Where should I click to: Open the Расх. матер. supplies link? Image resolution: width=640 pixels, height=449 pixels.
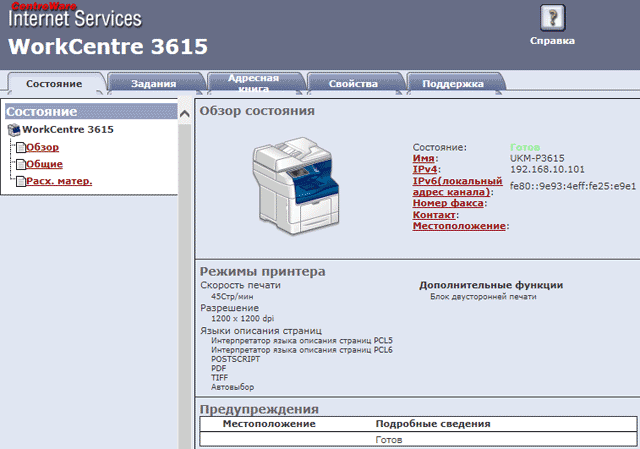click(59, 181)
